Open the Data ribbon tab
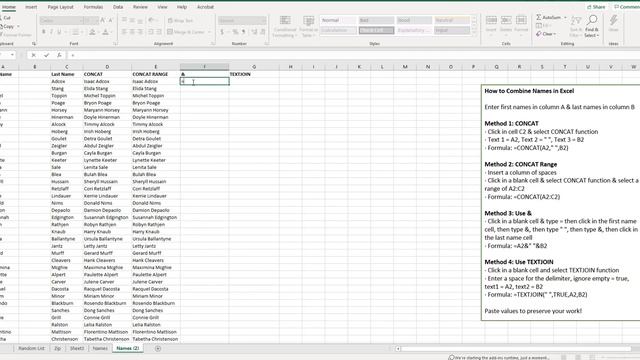The width and height of the screenshot is (640, 360). pyautogui.click(x=118, y=7)
